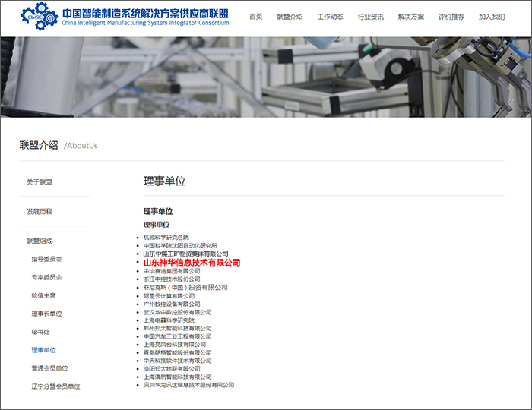
Task: Go to 联盟介绍 in top navigation
Action: pyautogui.click(x=290, y=17)
